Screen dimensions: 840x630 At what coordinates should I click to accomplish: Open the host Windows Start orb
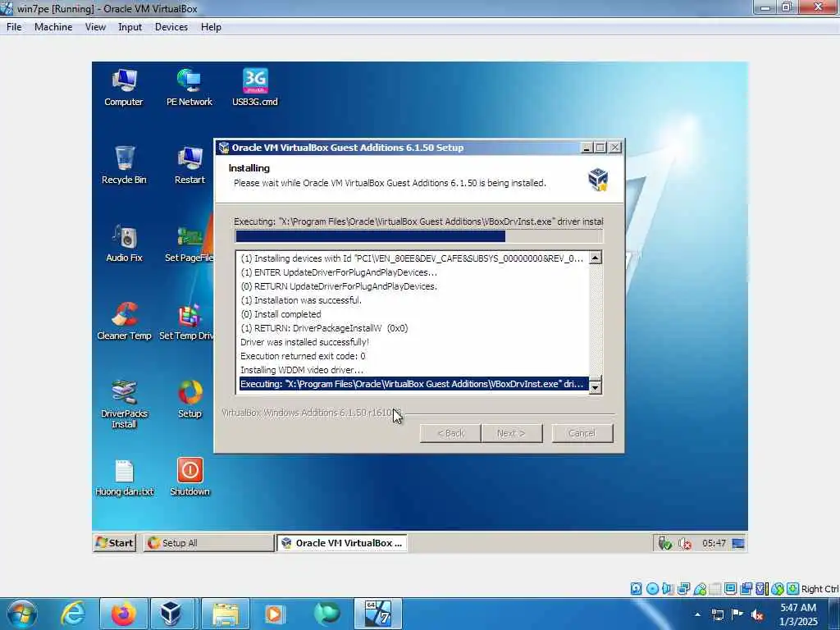[x=22, y=614]
